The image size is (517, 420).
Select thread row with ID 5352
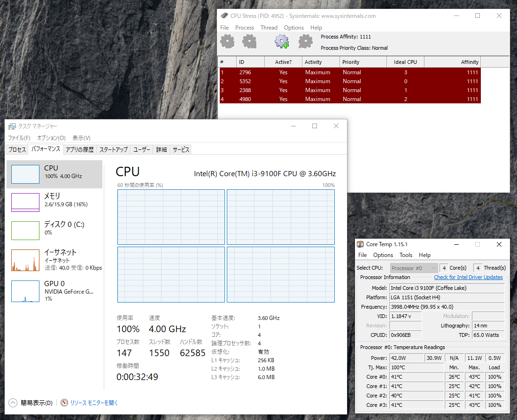350,81
